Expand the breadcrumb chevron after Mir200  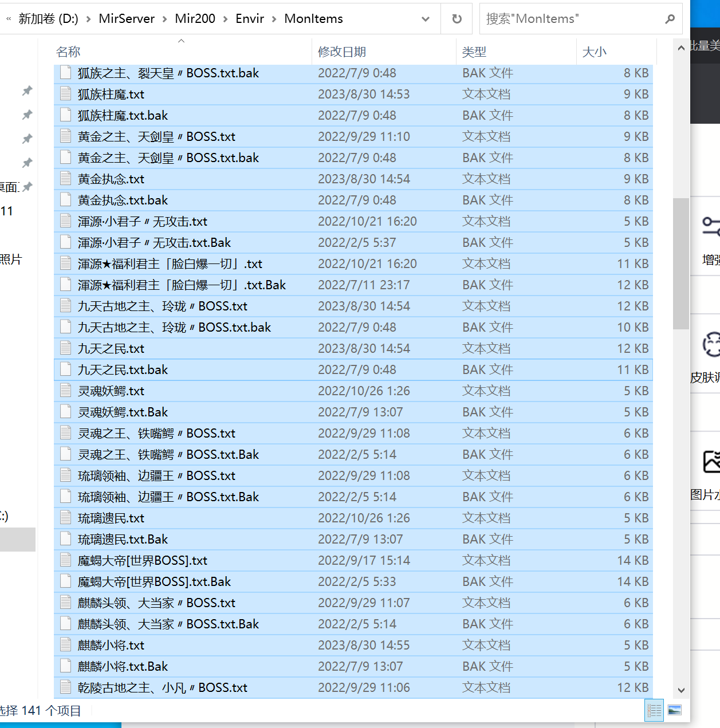(x=225, y=19)
